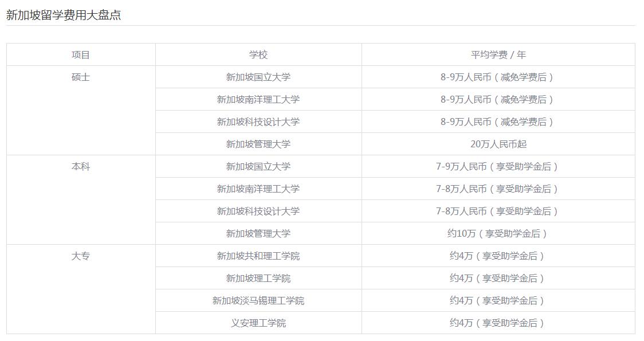The width and height of the screenshot is (644, 341).
Task: Select the 7-9万人民币 (享受助学金后) cell
Action: point(498,166)
